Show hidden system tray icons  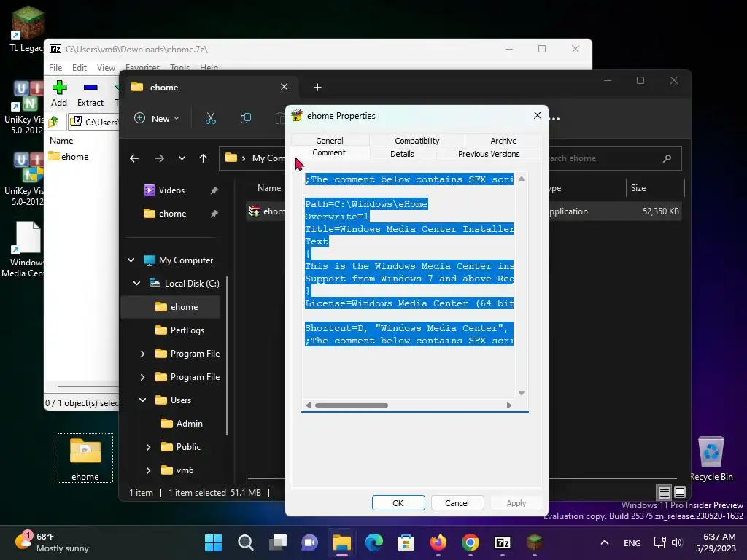click(x=605, y=542)
